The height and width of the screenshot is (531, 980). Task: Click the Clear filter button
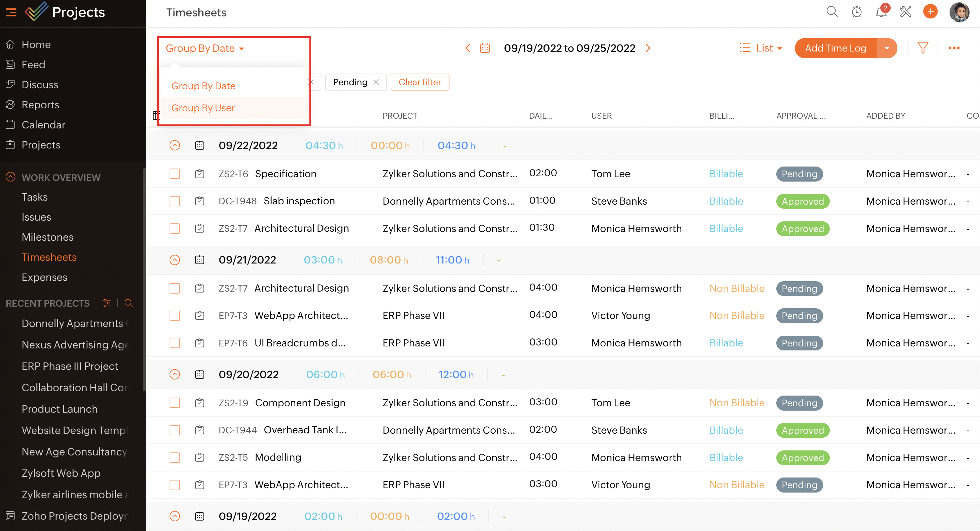pos(420,82)
